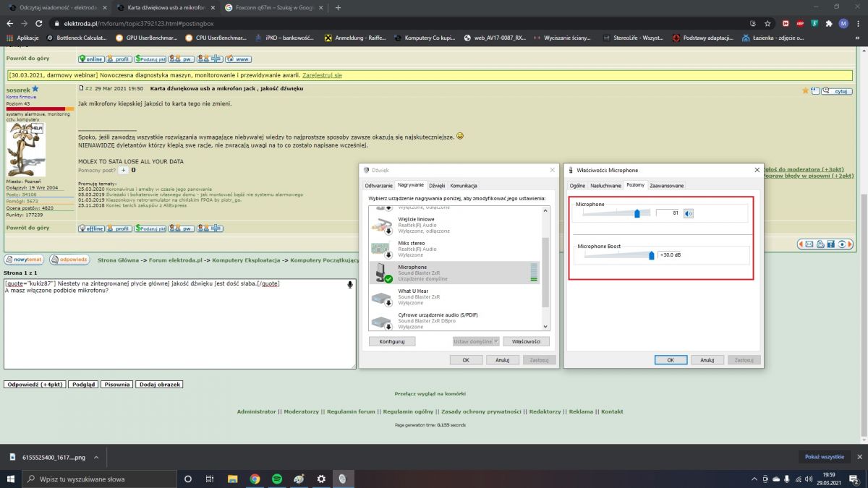868x488 pixels.
Task: Select the Microphone Sound Blaster ZxR device
Action: tap(454, 273)
